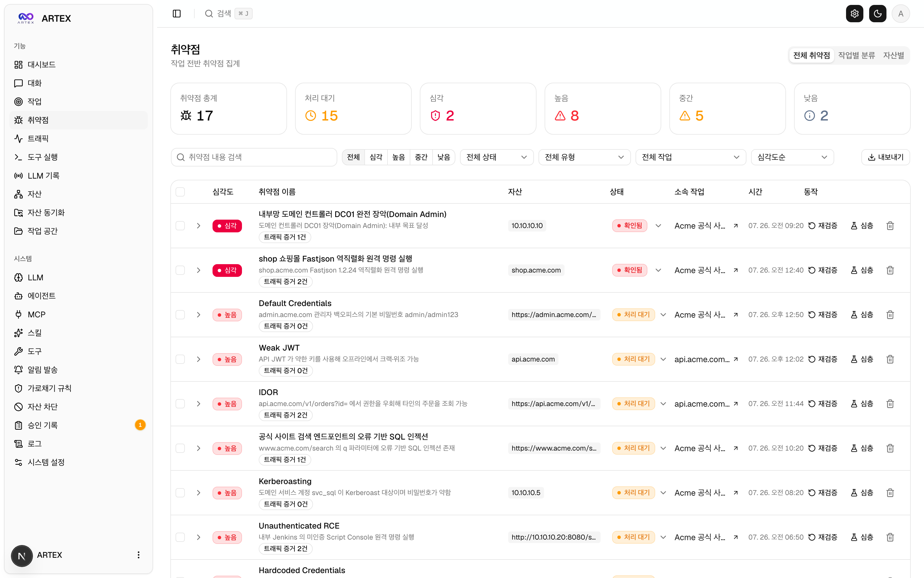The width and height of the screenshot is (924, 578).
Task: Click 재검증 on the Default Credentials row
Action: coord(823,315)
